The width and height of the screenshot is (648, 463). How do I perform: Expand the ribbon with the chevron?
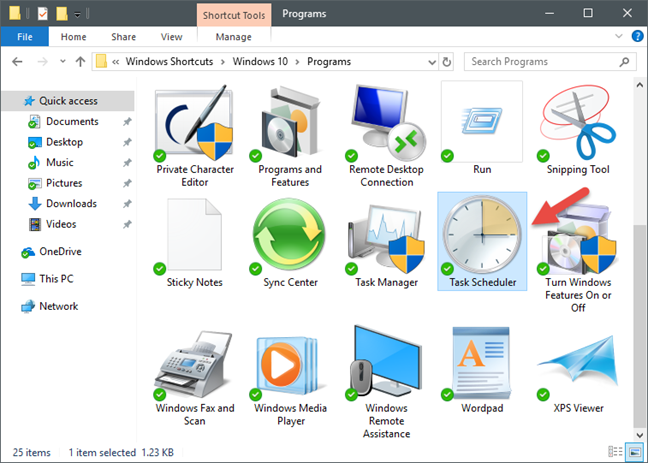coord(619,36)
